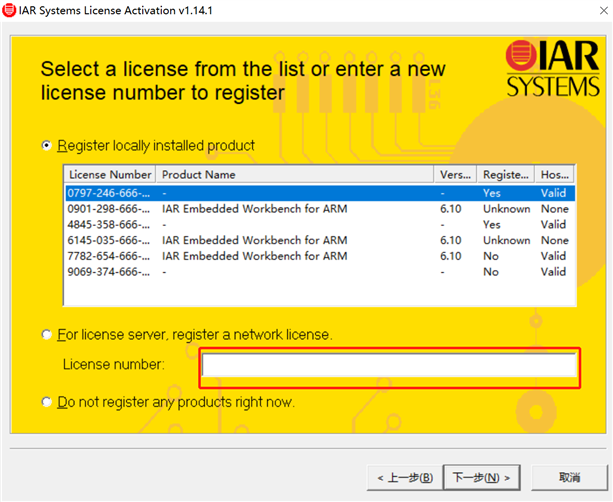The height and width of the screenshot is (502, 613).
Task: Click product name in 6145-035-666 row
Action: coord(255,240)
